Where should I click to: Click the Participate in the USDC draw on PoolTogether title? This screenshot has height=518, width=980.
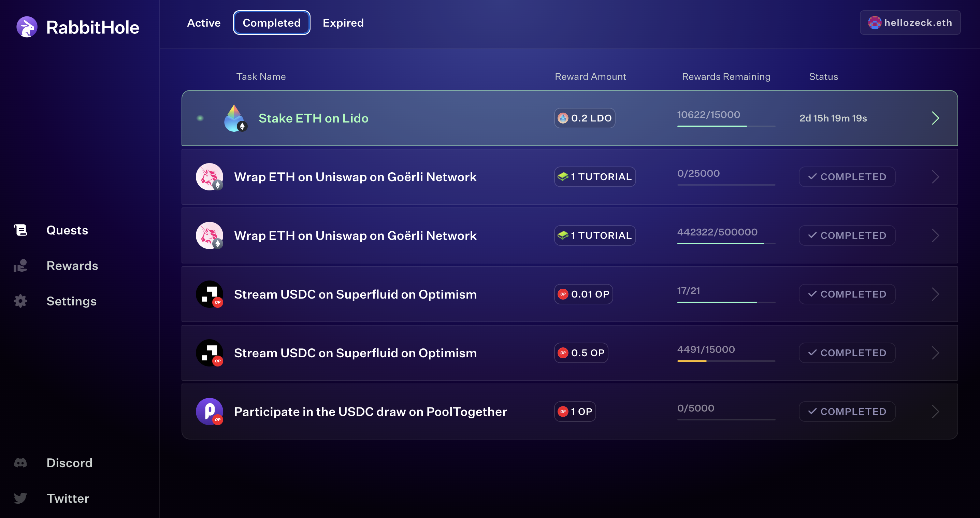(371, 412)
